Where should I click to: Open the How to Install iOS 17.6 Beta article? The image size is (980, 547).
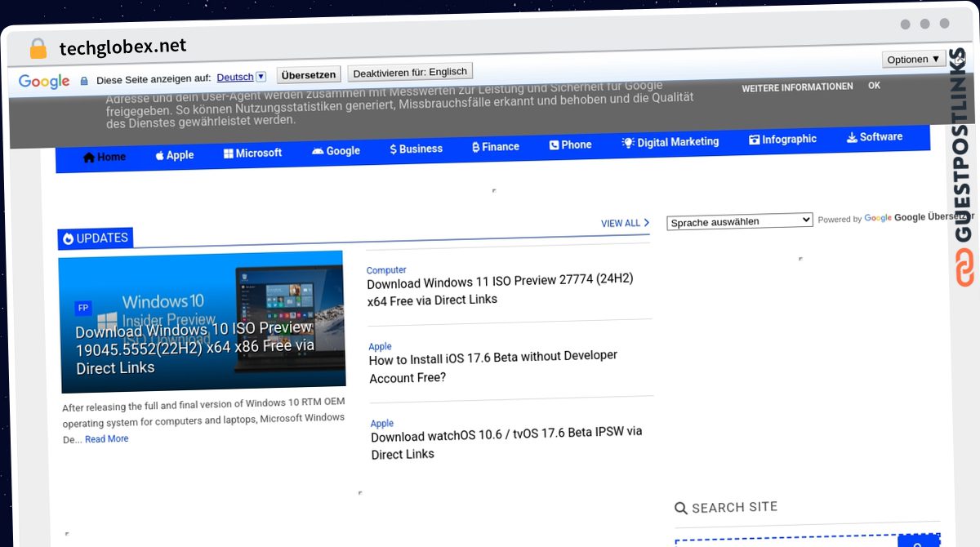[493, 367]
